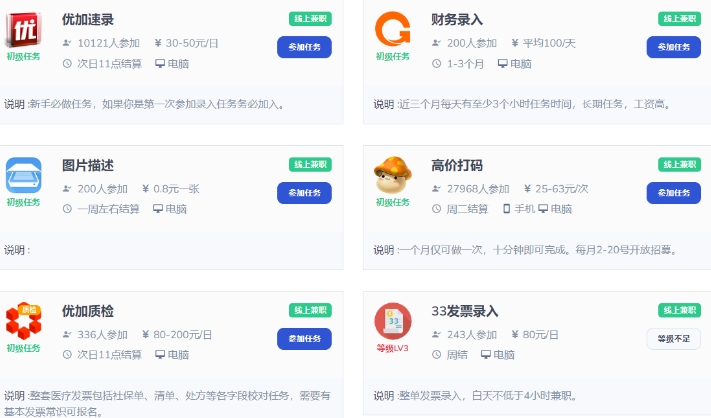Viewport: 711px width, 418px height.
Task: Click the participants icon beside 336人参加
Action: click(x=67, y=335)
